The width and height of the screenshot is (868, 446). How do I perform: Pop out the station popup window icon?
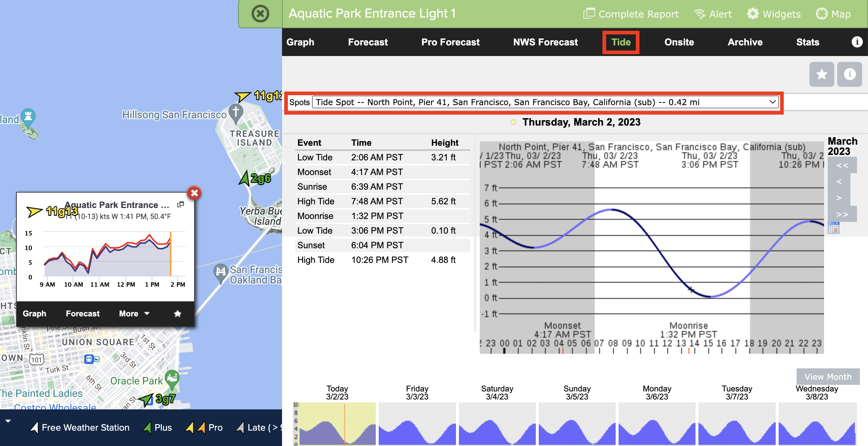(181, 205)
